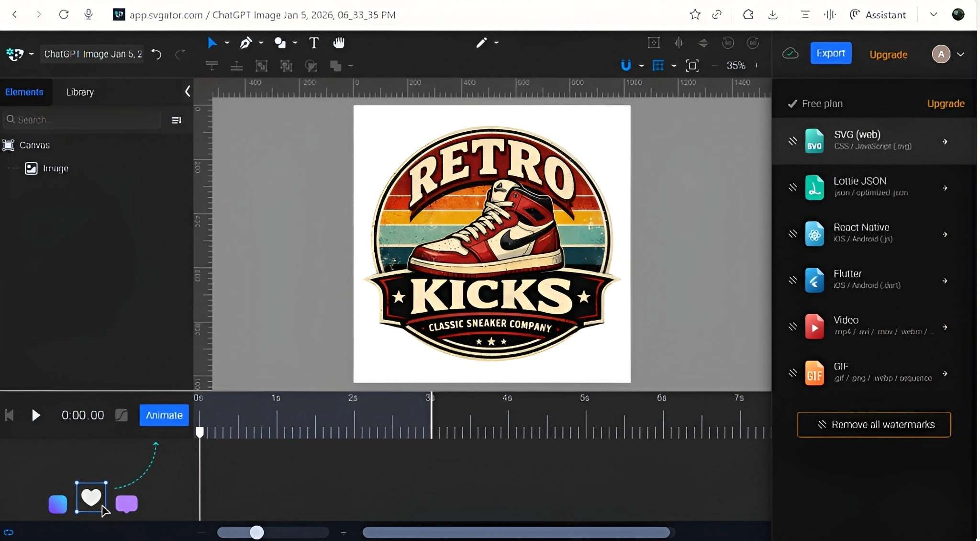Click the timeline zoom slider handle

coord(257,532)
